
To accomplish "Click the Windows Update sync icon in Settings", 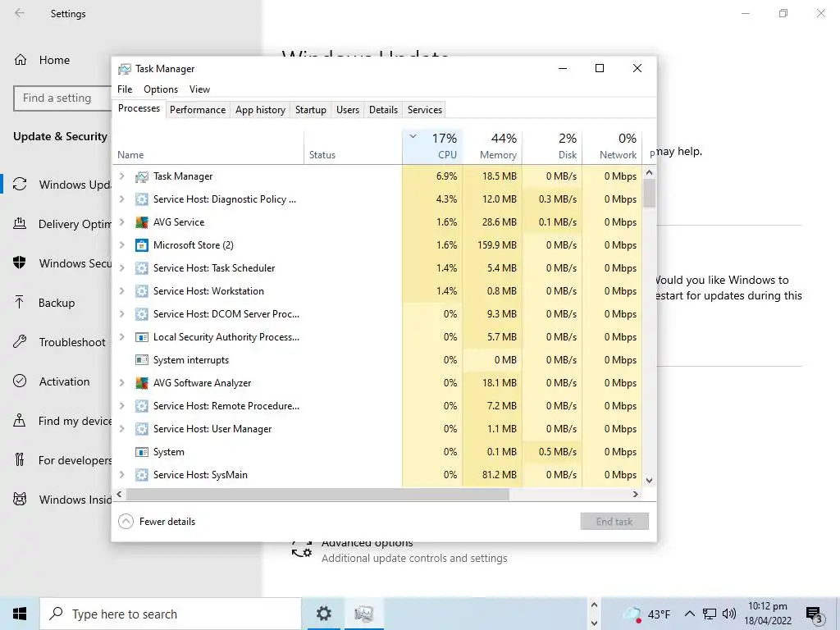I will 20,185.
